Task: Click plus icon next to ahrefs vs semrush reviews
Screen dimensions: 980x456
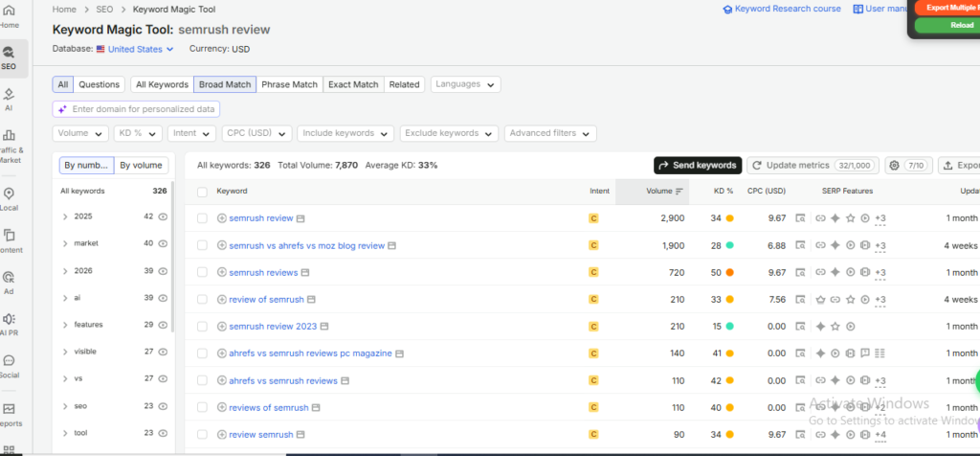Action: (221, 380)
